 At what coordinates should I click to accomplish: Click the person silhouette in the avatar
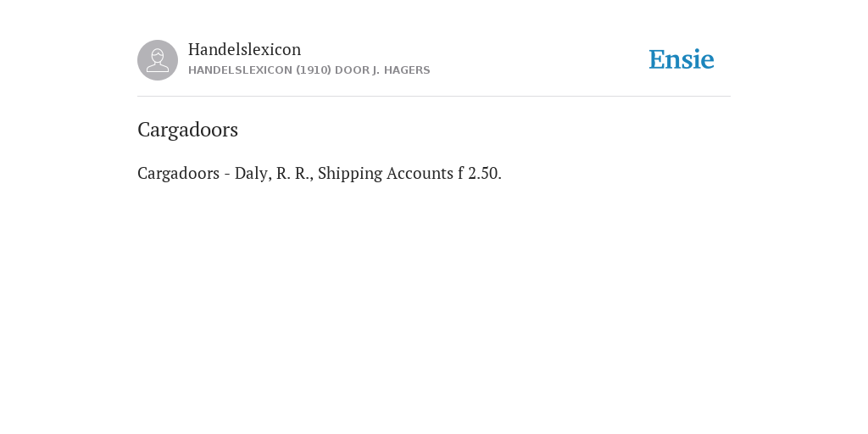click(158, 60)
